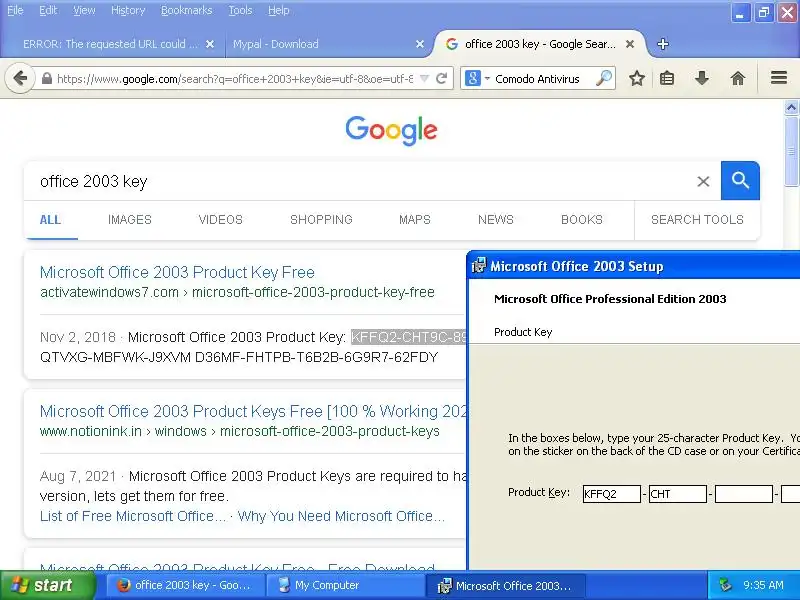800x600 pixels.
Task: Click the Office Setup title bar icon
Action: (x=478, y=266)
